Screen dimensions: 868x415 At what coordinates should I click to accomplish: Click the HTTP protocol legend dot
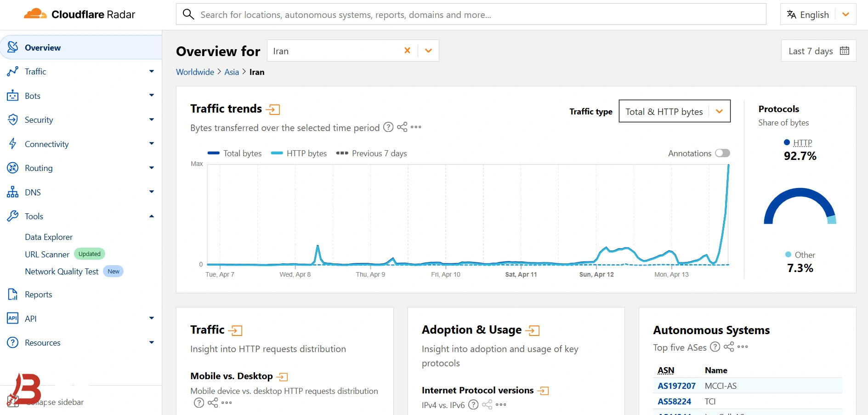point(787,142)
